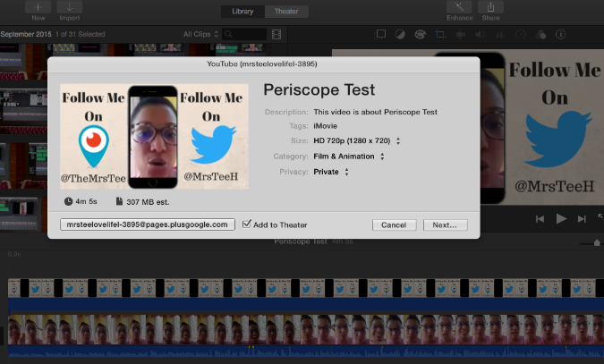
Task: Uncheck the Add to Theater checkbox
Action: 247,224
